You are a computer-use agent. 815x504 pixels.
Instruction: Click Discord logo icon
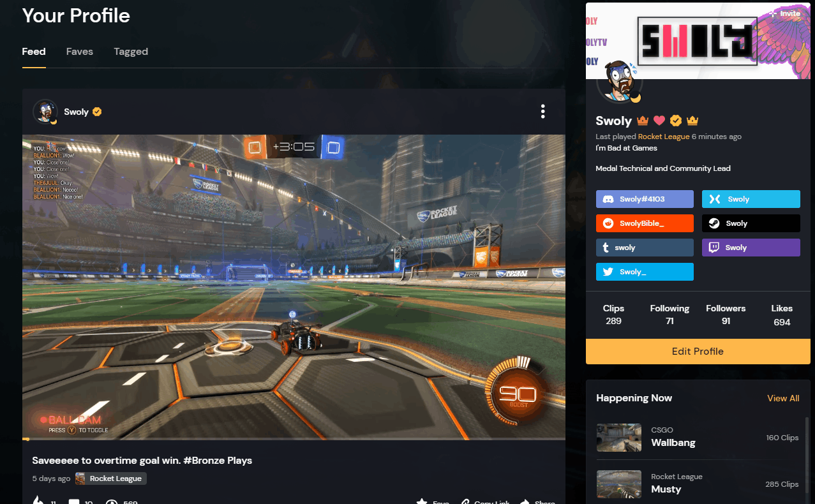click(608, 199)
